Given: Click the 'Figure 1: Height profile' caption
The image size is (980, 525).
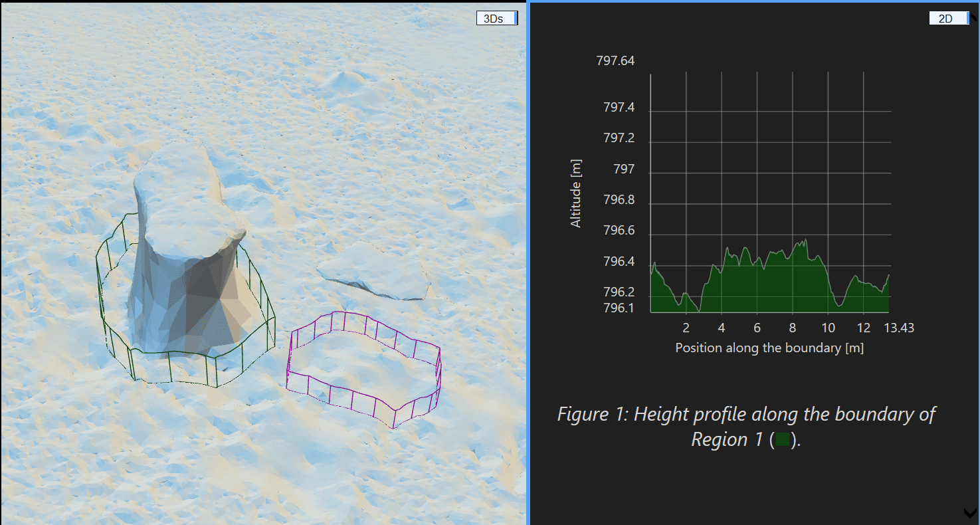Looking at the screenshot, I should click(746, 427).
